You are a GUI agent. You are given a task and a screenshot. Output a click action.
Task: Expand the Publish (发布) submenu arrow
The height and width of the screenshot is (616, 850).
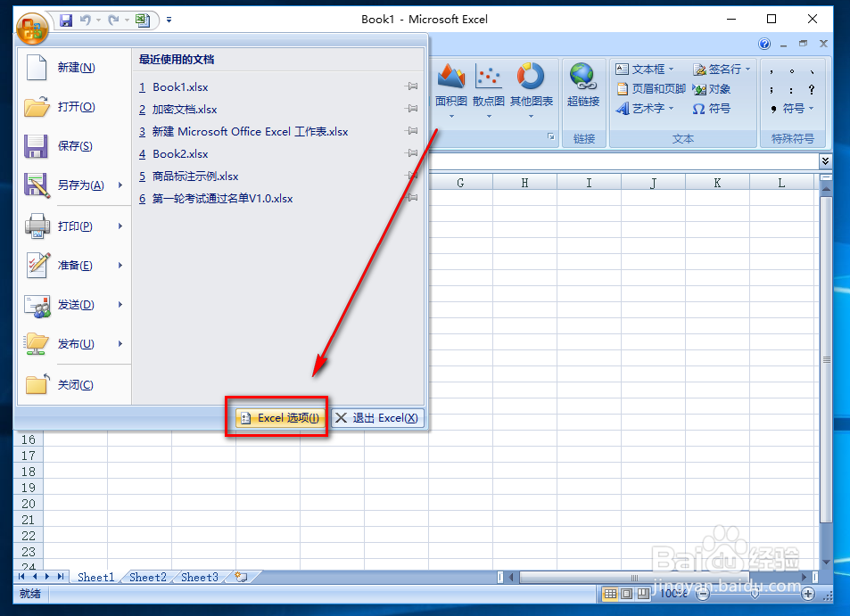[x=120, y=344]
